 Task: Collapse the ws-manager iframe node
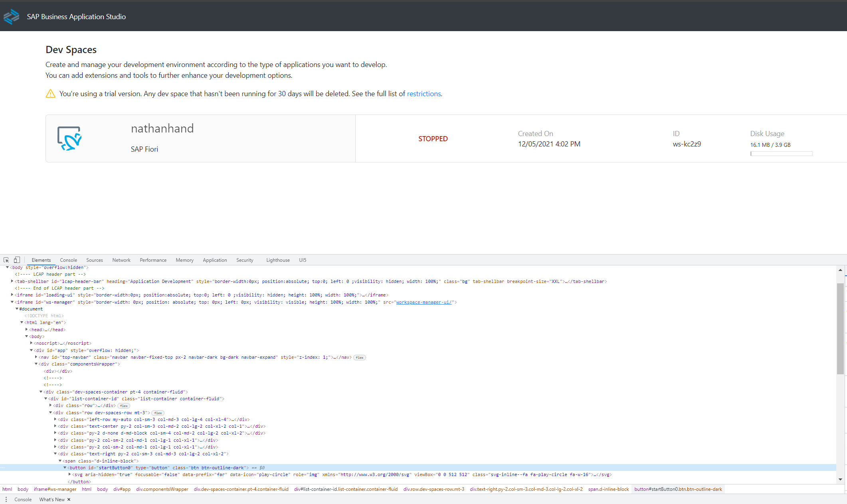click(12, 302)
